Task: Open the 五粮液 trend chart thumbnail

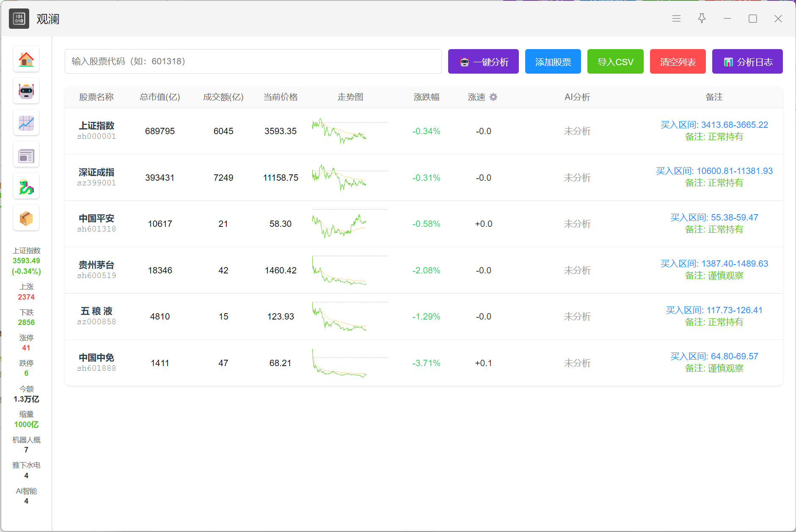Action: [x=350, y=317]
